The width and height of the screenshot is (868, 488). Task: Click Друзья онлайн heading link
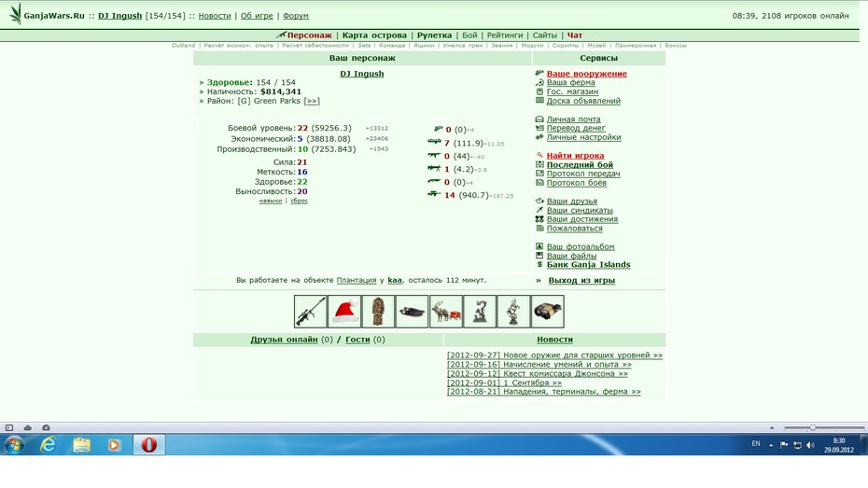pyautogui.click(x=284, y=340)
